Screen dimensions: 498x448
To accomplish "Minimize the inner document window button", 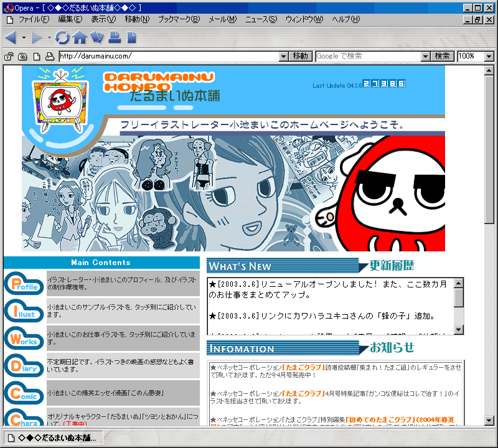I will pos(467,20).
